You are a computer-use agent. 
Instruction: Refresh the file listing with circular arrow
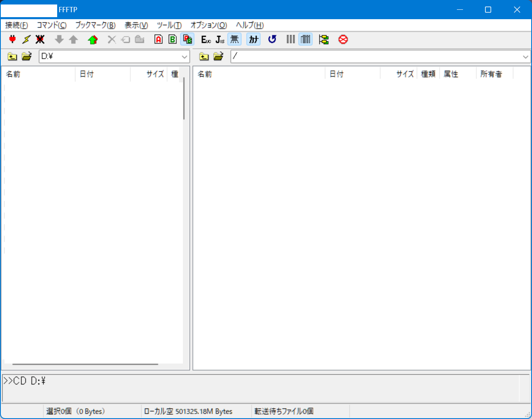[272, 40]
